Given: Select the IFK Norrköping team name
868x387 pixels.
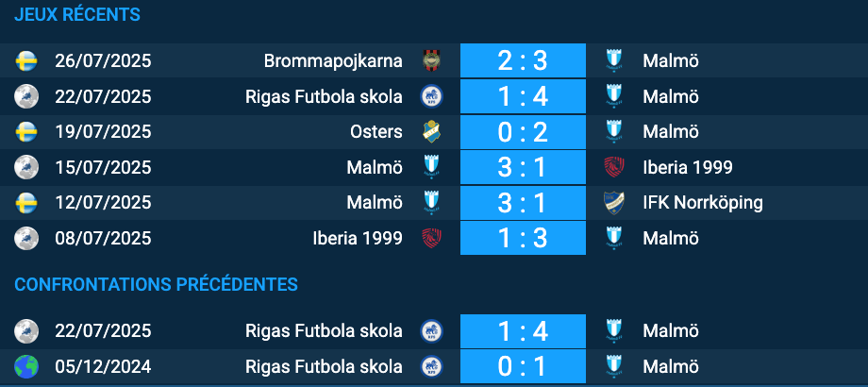Looking at the screenshot, I should click(703, 202).
